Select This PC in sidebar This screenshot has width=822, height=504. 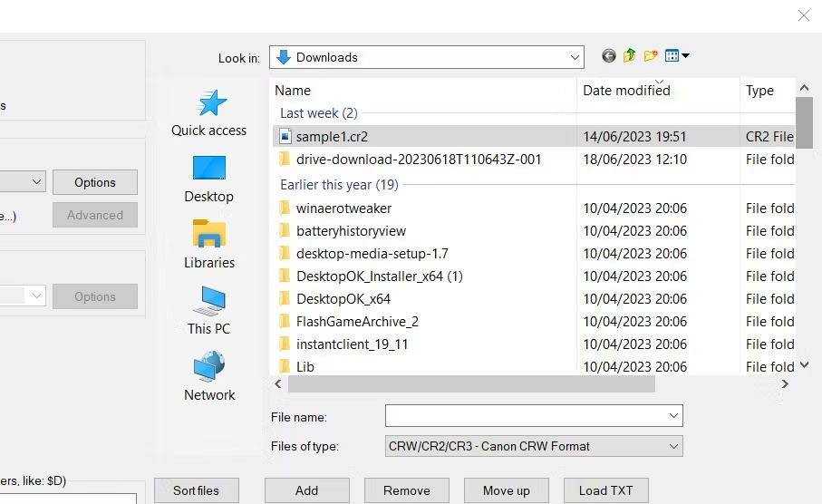tap(209, 311)
